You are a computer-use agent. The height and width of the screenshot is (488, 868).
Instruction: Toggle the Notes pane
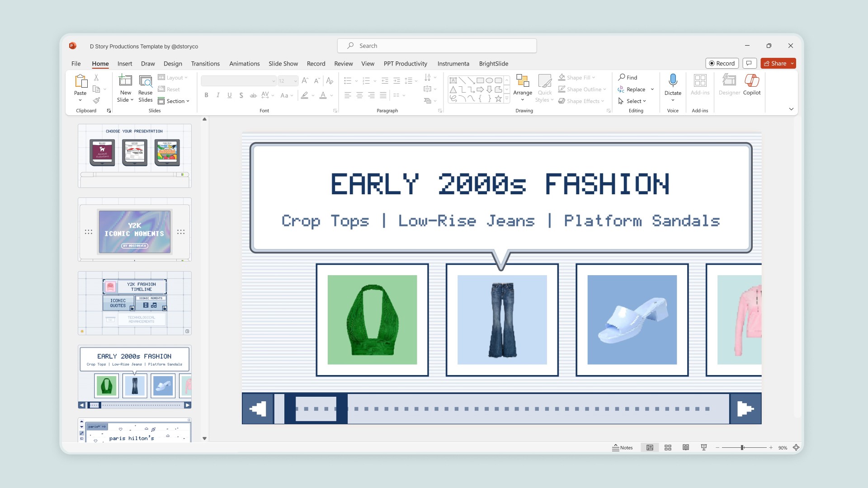[623, 447]
